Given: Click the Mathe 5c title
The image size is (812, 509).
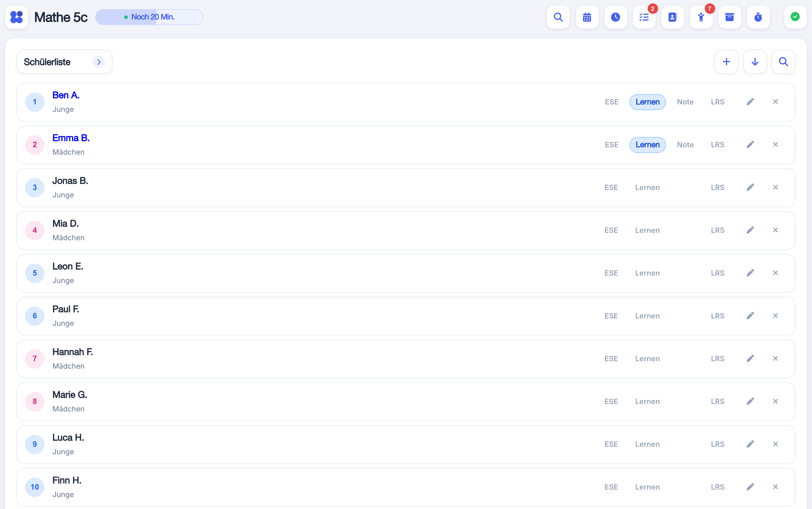Looking at the screenshot, I should coord(61,17).
